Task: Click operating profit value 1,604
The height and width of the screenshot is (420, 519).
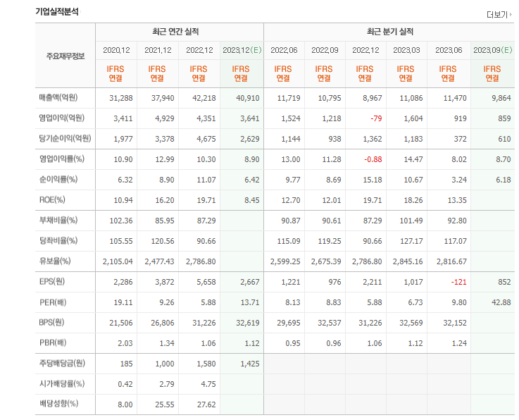Action: [x=413, y=118]
